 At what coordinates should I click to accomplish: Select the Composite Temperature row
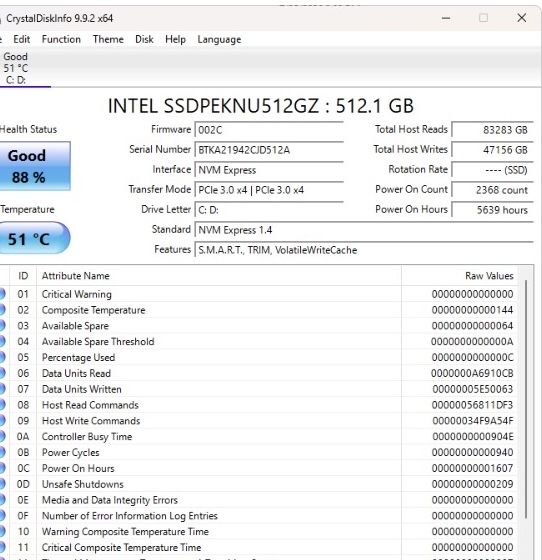[x=259, y=310]
